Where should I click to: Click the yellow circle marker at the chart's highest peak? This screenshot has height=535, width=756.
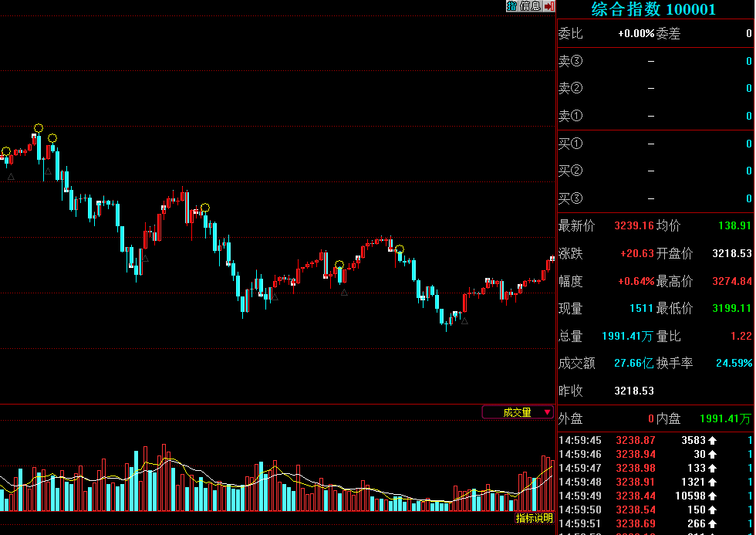(39, 128)
